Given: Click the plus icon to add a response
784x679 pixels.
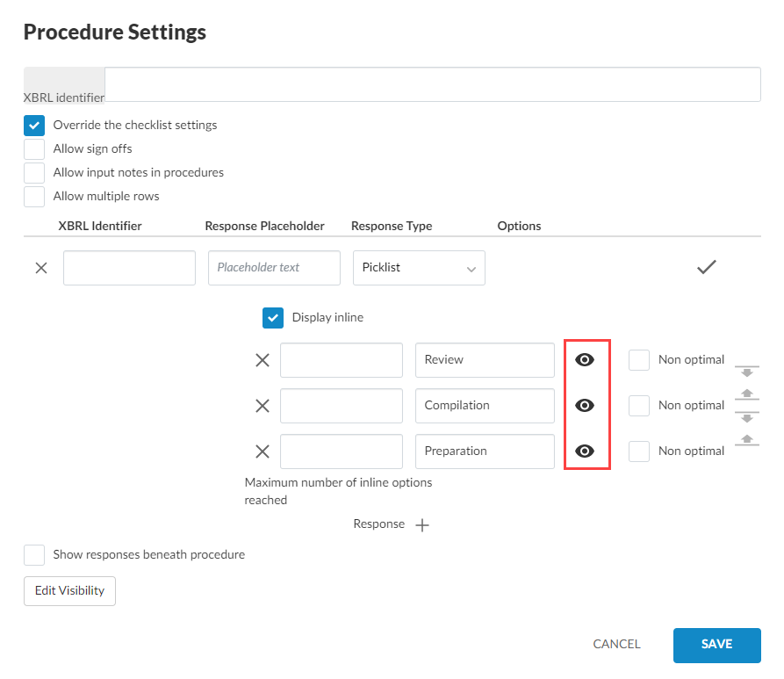Looking at the screenshot, I should (422, 525).
